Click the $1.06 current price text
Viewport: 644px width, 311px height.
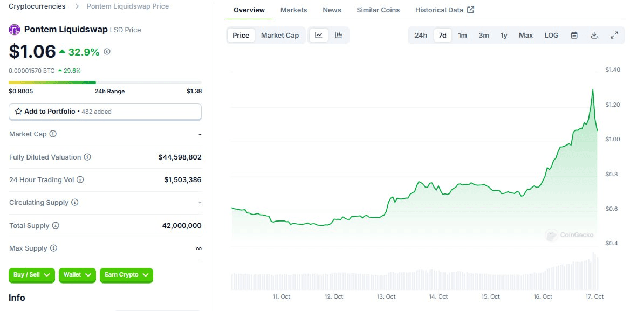click(32, 51)
